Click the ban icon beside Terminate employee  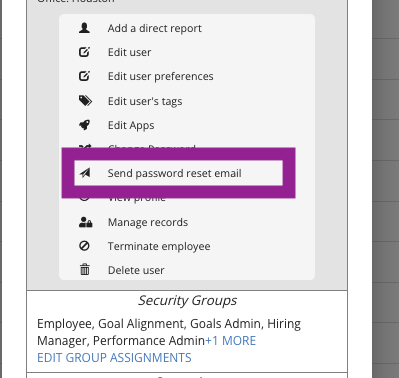(x=84, y=246)
